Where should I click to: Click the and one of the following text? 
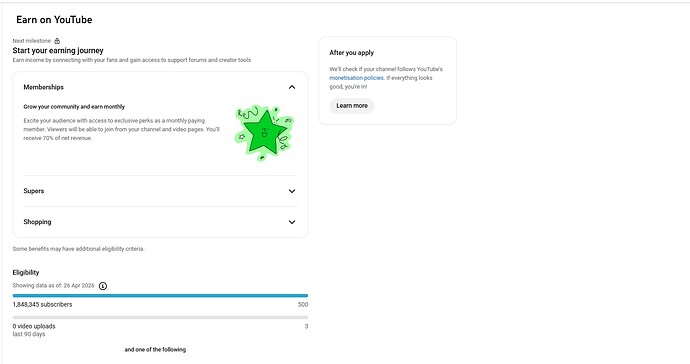[155, 349]
